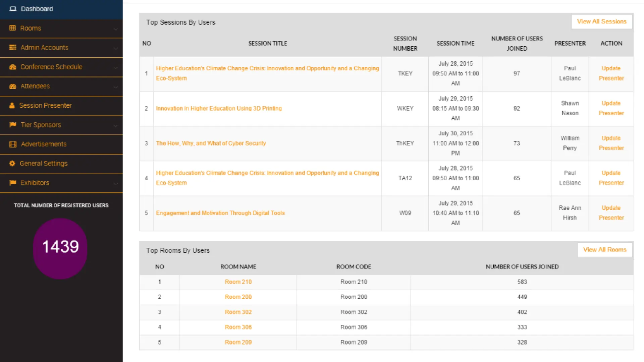
Task: Click the Session Title column header
Action: 268,43
